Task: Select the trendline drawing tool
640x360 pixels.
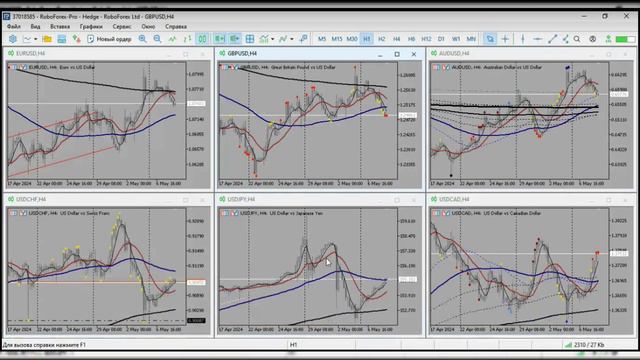Action: pos(552,39)
